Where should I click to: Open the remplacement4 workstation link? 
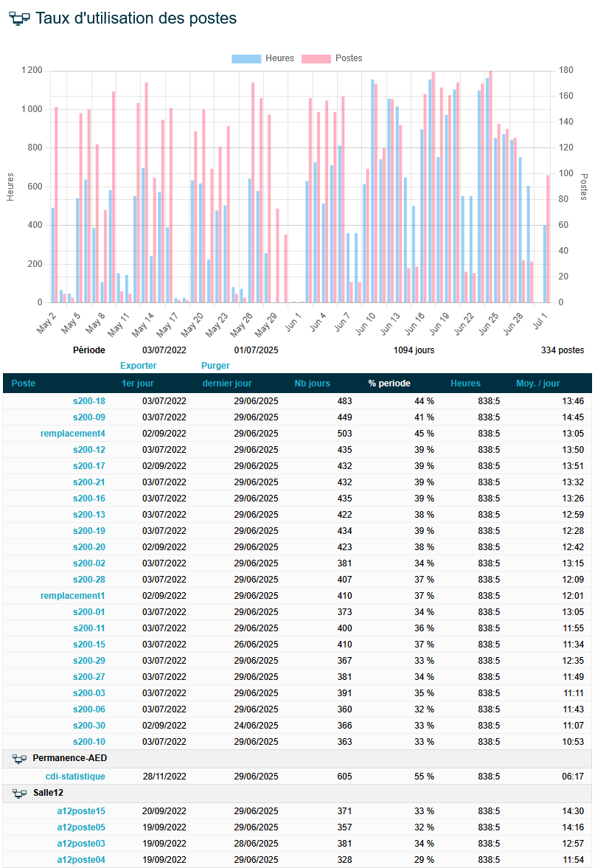(x=72, y=434)
